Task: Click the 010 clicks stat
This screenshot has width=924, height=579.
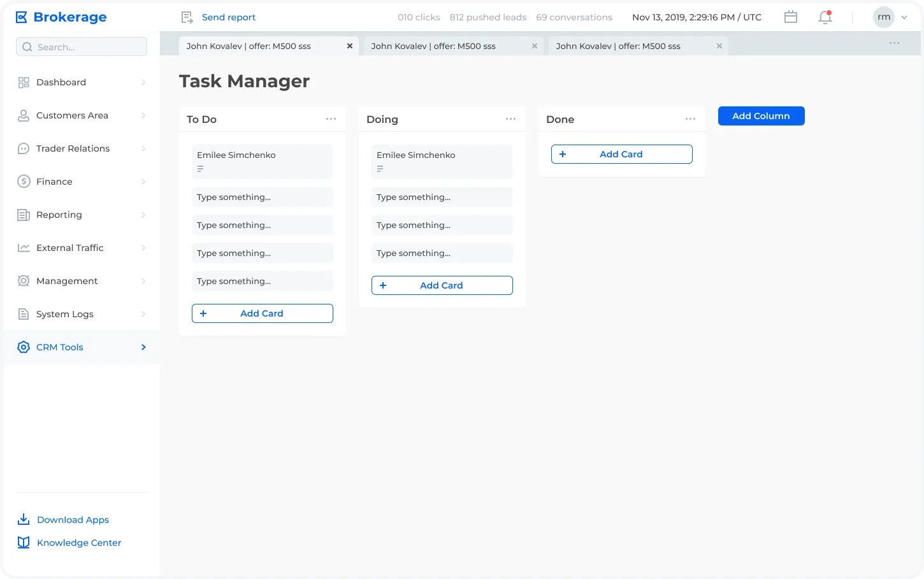Action: pos(419,17)
